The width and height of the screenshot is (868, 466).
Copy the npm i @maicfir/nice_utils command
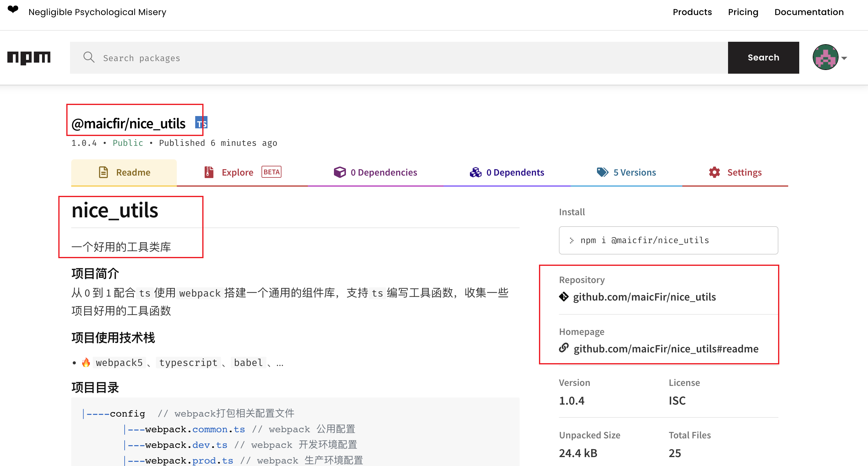coord(668,240)
